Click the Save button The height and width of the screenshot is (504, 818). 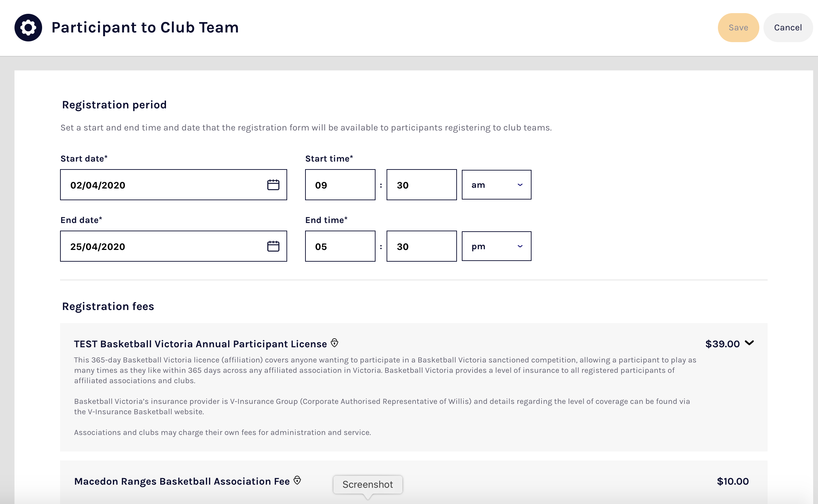(x=738, y=28)
